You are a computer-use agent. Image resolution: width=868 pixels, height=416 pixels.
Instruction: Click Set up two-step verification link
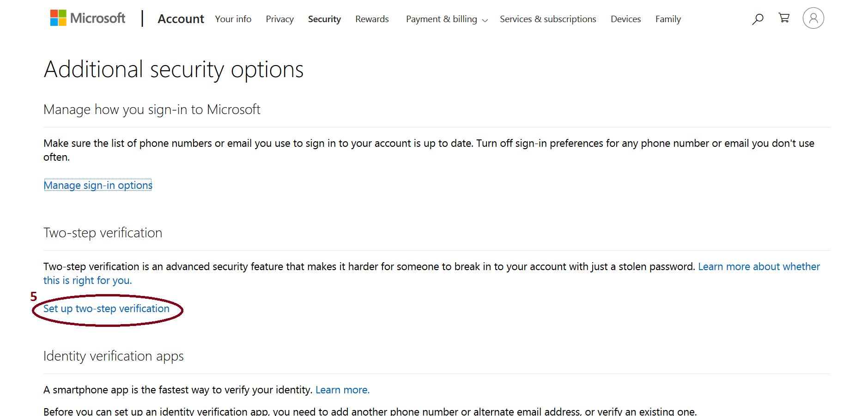point(106,309)
